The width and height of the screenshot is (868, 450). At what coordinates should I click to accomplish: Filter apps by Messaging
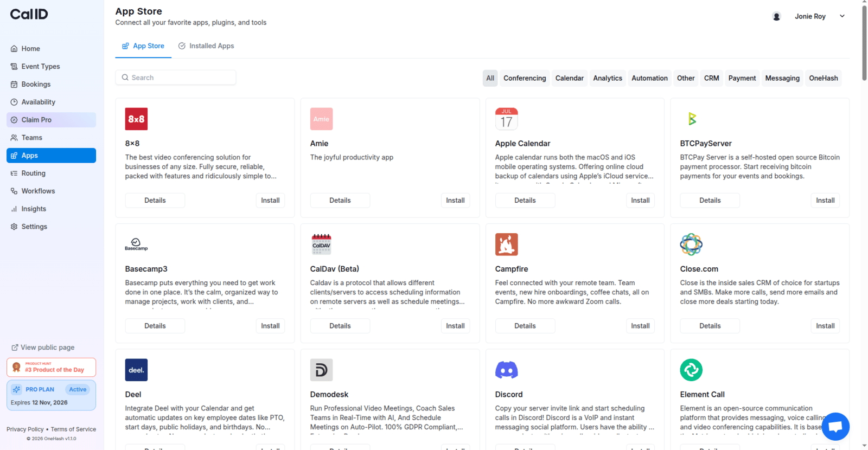pyautogui.click(x=782, y=78)
